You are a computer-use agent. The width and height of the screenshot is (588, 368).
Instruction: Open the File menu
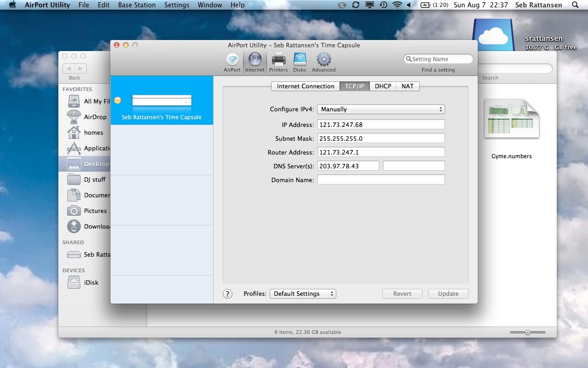[x=84, y=5]
